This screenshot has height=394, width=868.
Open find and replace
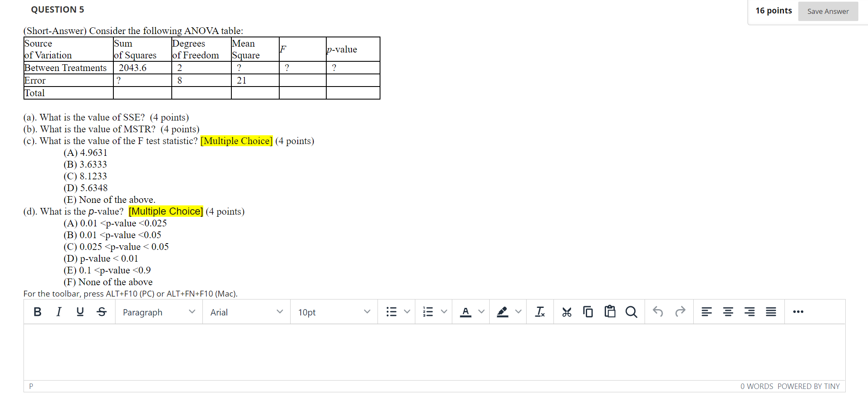tap(631, 312)
